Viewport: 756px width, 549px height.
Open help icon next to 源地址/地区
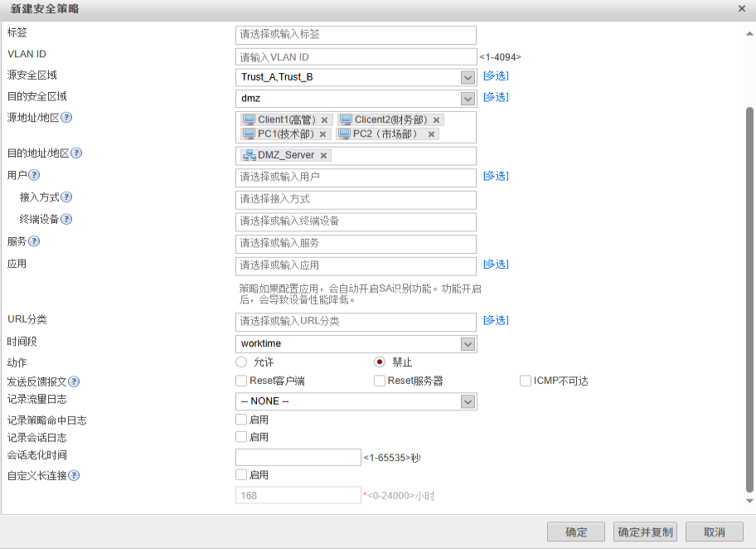tap(66, 117)
